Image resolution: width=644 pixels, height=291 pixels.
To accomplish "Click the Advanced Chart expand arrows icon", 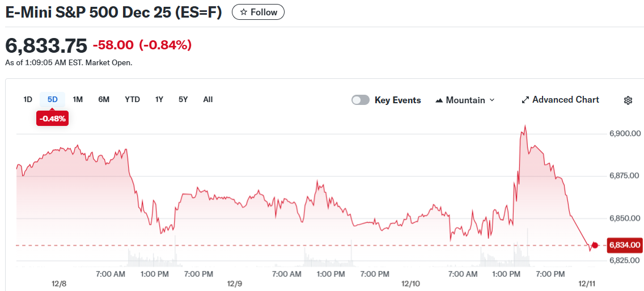I will 525,100.
